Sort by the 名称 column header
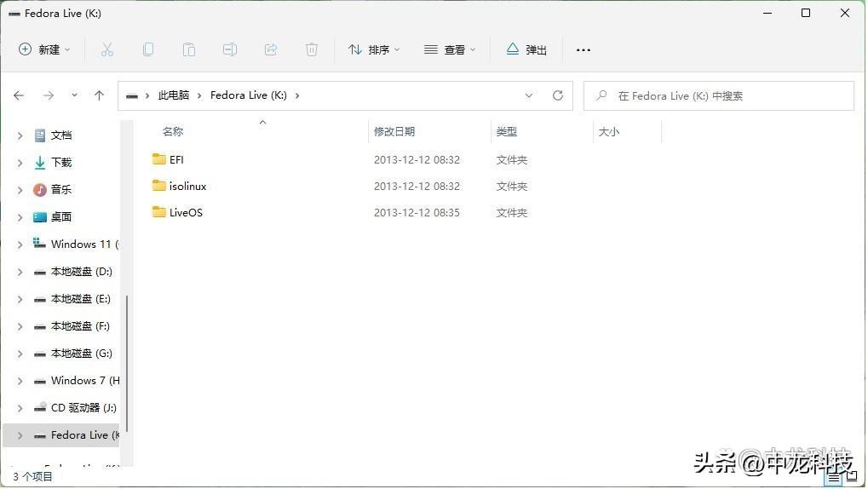The width and height of the screenshot is (868, 489). point(173,132)
